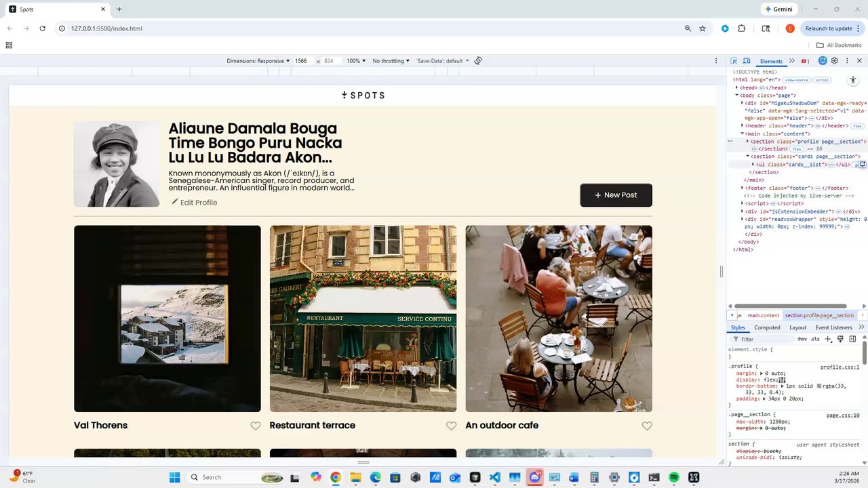Open the accessibility tree button in Elements
The width and height of the screenshot is (868, 488).
(853, 80)
